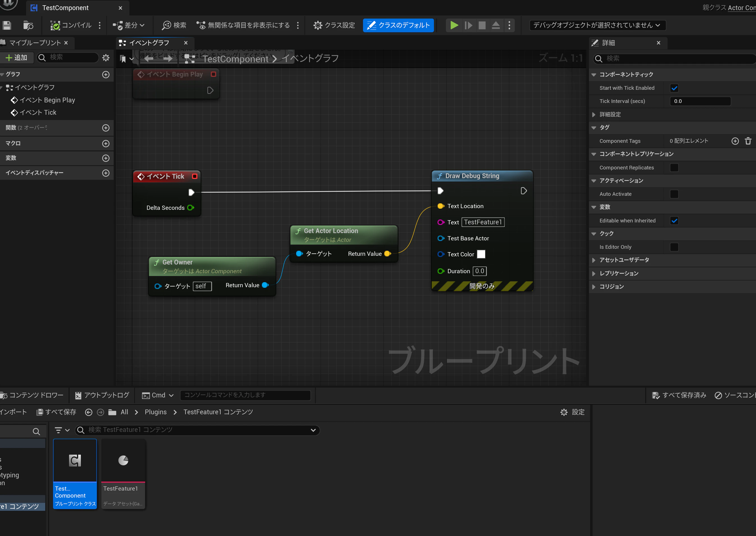Viewport: 756px width, 536px height.
Task: Click Tick Interval (secs) value field
Action: [700, 101]
